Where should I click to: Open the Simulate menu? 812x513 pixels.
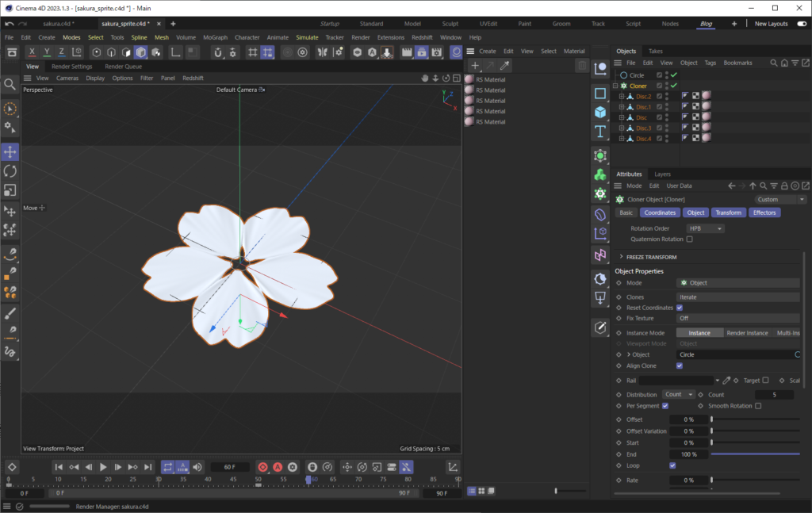click(x=306, y=36)
